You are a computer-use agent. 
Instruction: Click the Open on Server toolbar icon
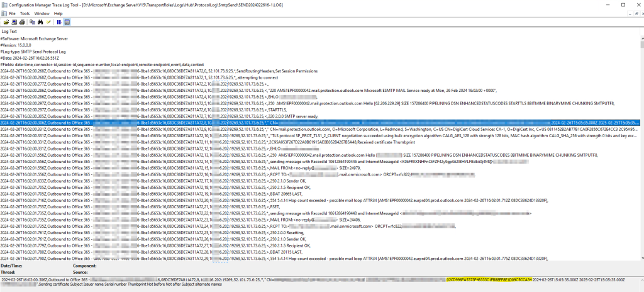tap(14, 21)
